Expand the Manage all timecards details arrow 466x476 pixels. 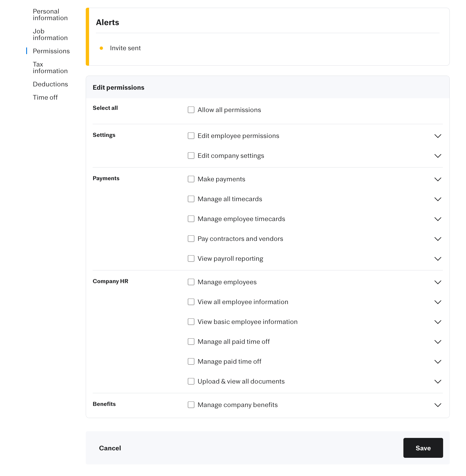[x=438, y=199]
